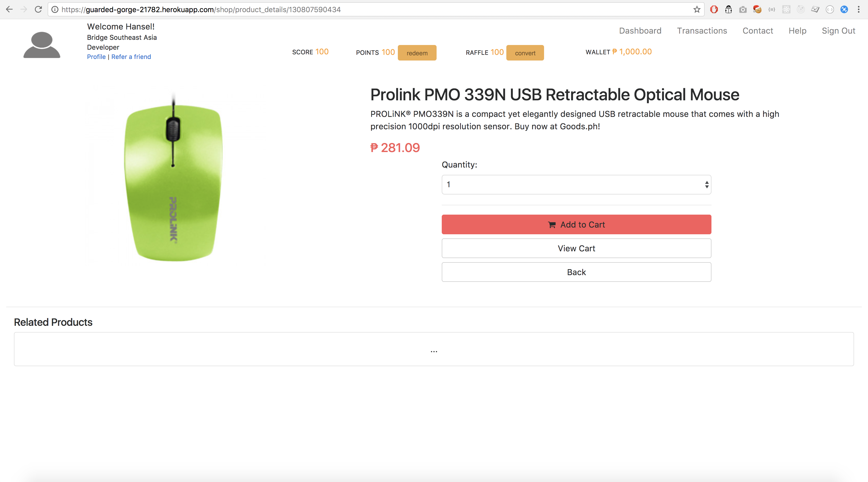Redeem points with the redeem button
Image resolution: width=868 pixels, height=482 pixels.
[x=417, y=53]
